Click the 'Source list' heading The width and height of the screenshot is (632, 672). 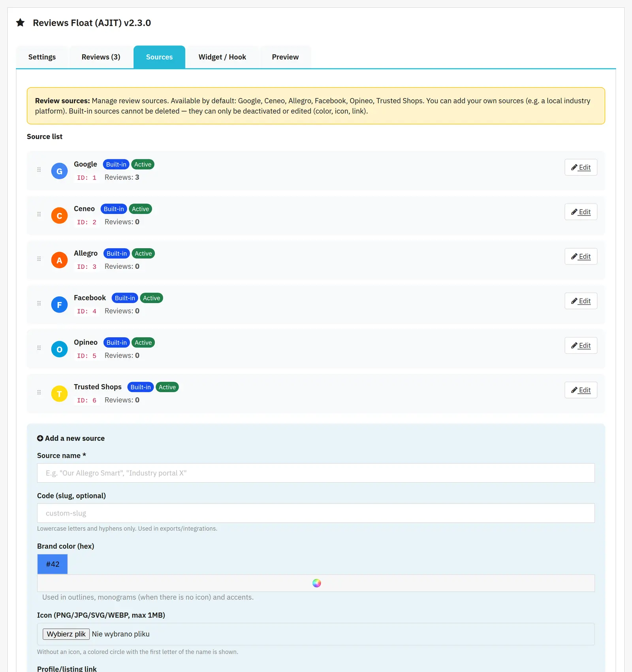[x=45, y=136]
